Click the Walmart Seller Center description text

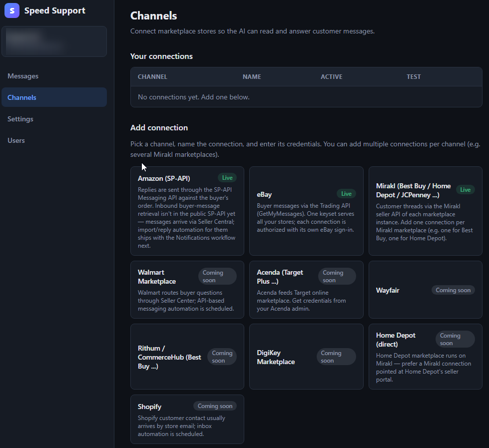[186, 301]
